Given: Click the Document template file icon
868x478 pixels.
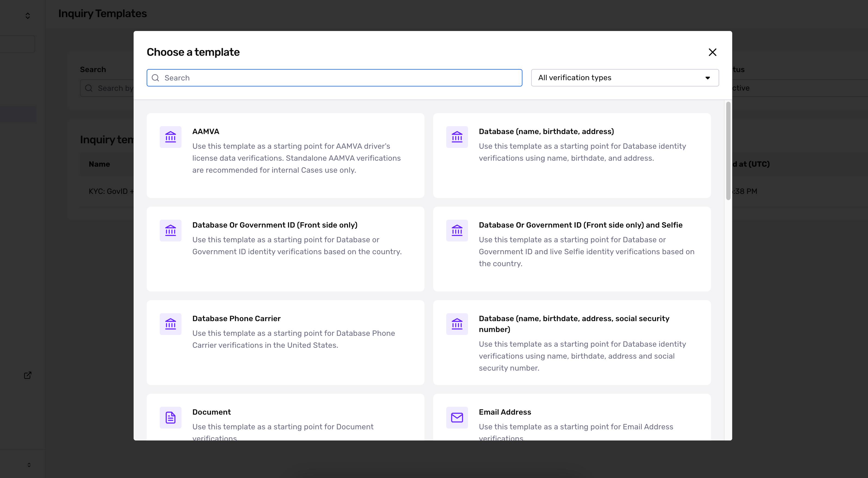Looking at the screenshot, I should point(171,417).
